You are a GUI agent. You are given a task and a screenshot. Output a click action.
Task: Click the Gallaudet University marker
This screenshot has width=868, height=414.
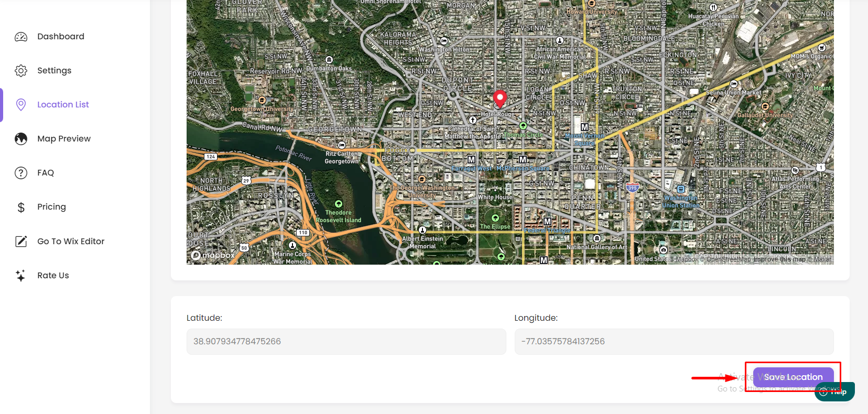pos(765,106)
